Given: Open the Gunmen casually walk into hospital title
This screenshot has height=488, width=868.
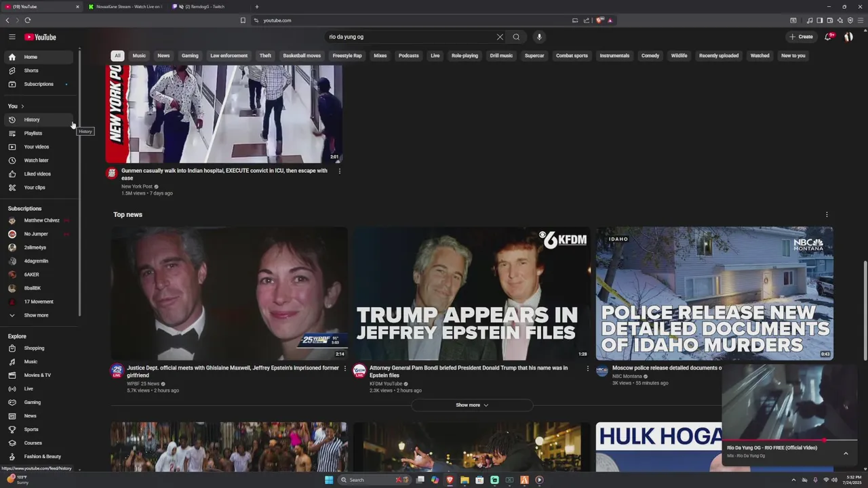Looking at the screenshot, I should (224, 174).
